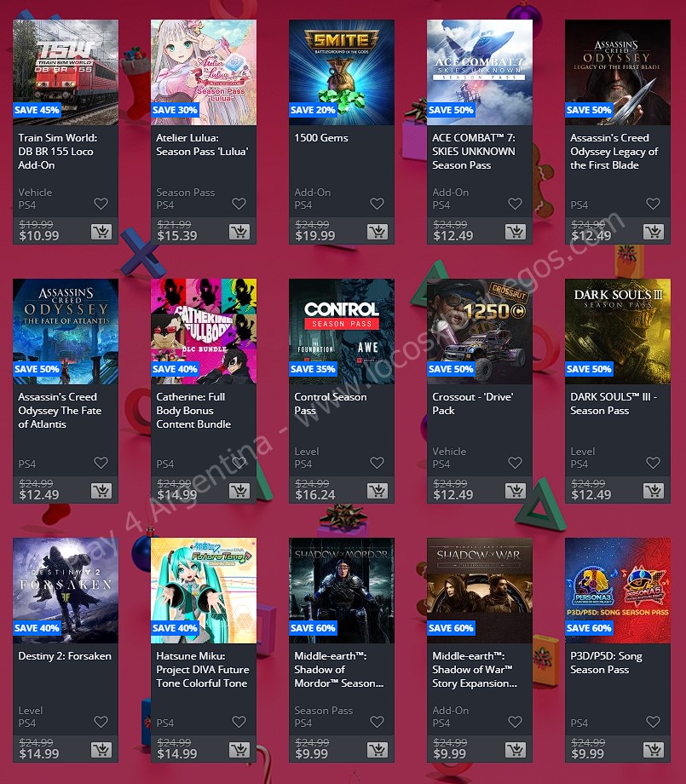Add DARK SOULS III Season Pass to cart
The image size is (686, 784).
click(653, 491)
